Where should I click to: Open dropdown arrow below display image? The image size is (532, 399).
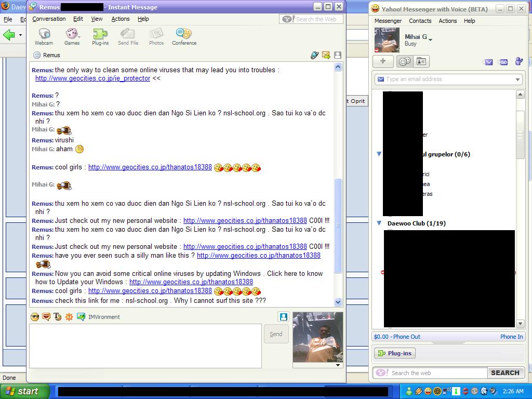pos(338,365)
